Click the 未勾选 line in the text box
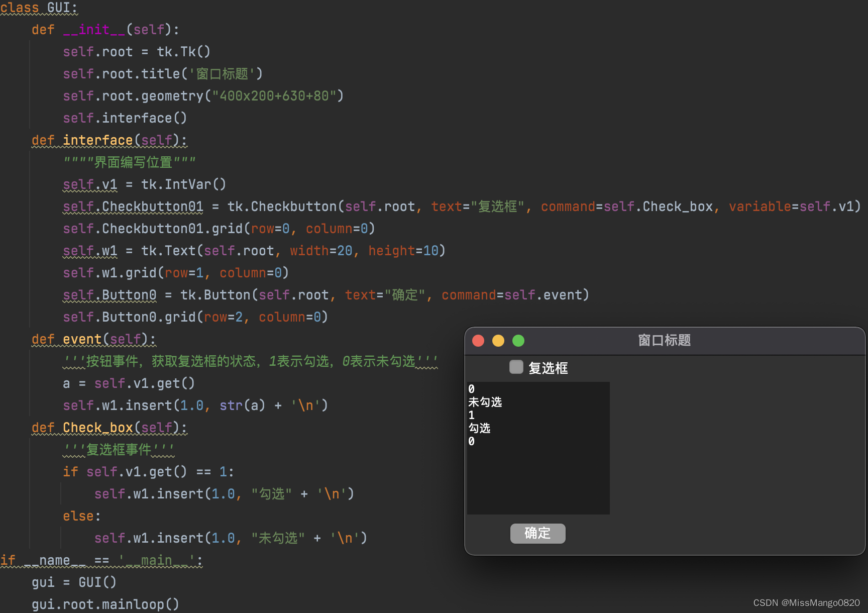Screen dimensions: 868x613 point(485,402)
